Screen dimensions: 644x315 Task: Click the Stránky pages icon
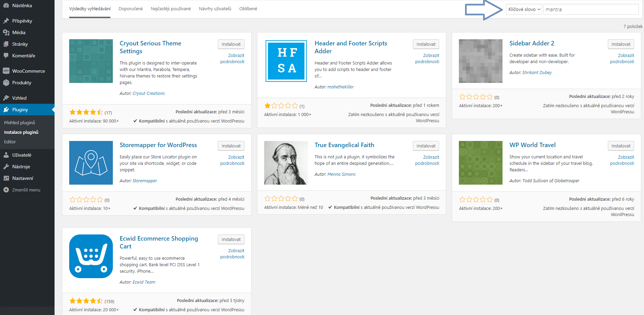coord(6,44)
